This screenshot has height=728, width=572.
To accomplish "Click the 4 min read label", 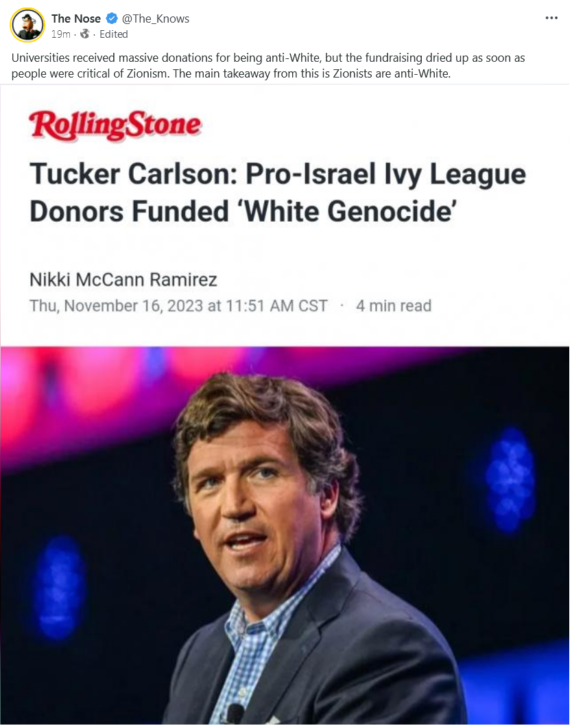I will 394,306.
